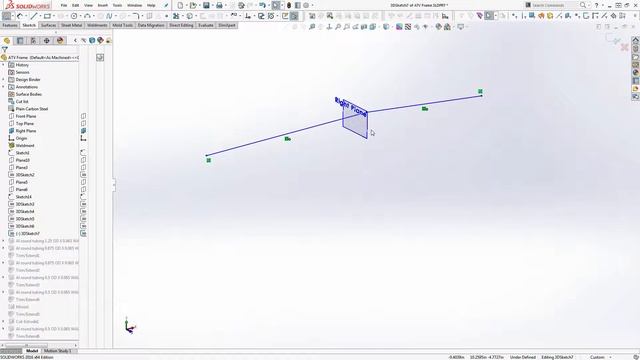Switch to the Motion Study 1 tab
The image size is (640, 360).
tap(57, 351)
